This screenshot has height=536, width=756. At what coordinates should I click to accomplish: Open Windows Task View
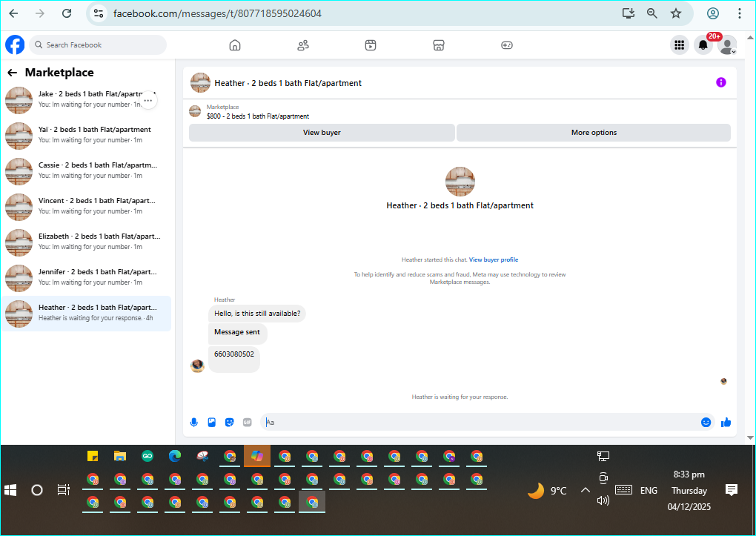click(x=64, y=491)
